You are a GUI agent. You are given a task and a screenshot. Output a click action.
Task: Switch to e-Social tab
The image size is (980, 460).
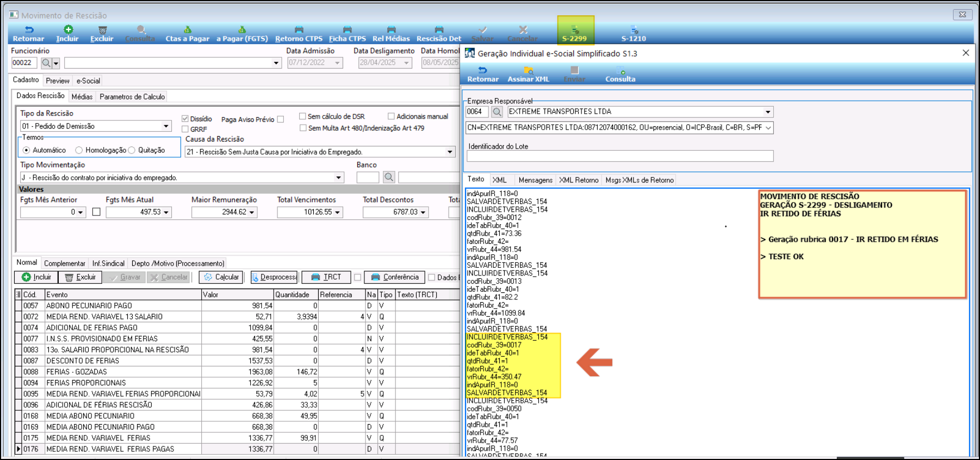(x=88, y=81)
